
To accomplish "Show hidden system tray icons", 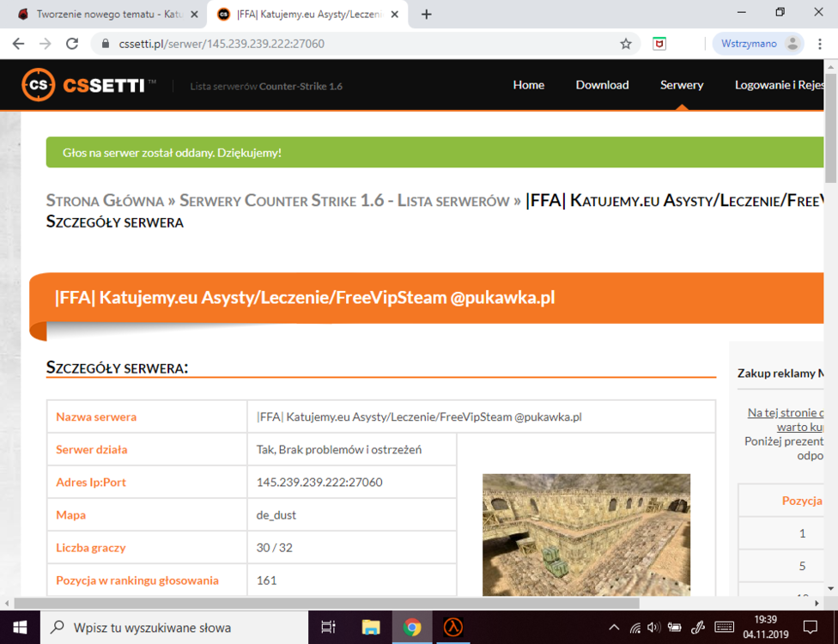I will pos(614,628).
